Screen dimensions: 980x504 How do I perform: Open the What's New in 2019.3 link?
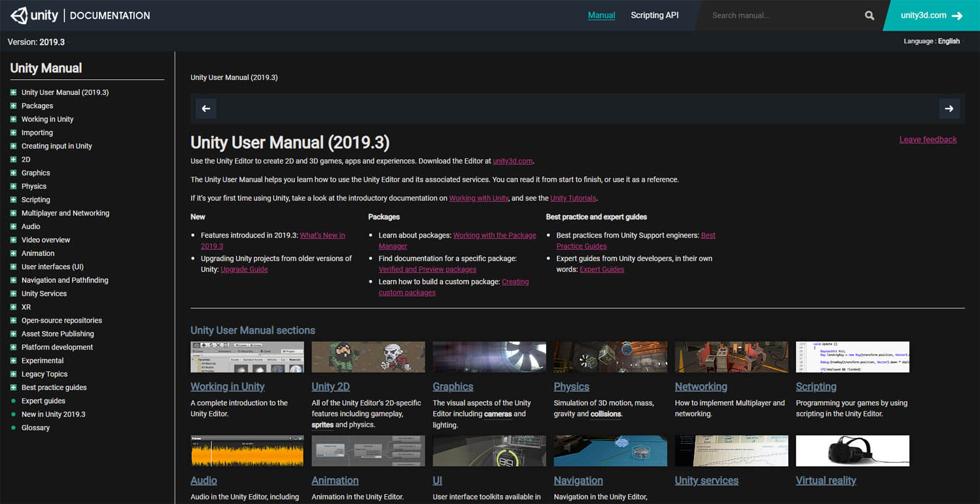(x=322, y=235)
